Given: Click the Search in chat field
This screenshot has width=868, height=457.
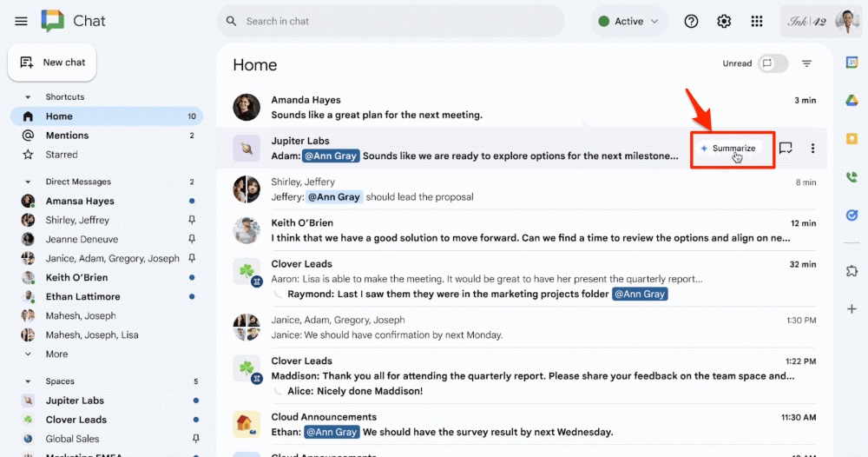Looking at the screenshot, I should (x=391, y=21).
